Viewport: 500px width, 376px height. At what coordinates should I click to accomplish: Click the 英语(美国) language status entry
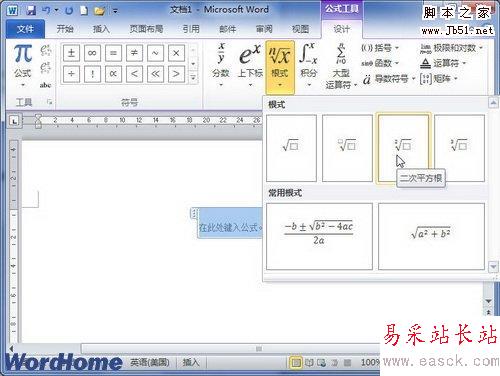tap(150, 362)
